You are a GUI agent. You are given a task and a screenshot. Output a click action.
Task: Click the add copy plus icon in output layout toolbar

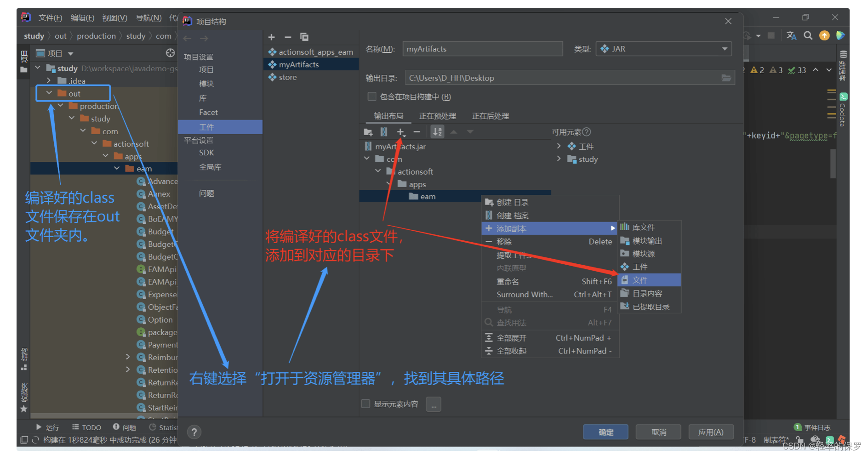tap(401, 132)
